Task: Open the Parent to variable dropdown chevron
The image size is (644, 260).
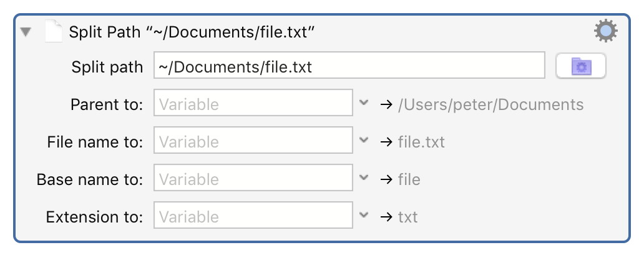Action: [x=364, y=102]
